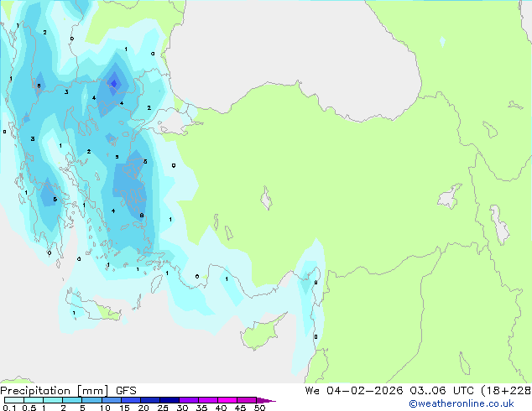
Task: Pick the legend swatch between 10 and 15
Action: pos(112,400)
